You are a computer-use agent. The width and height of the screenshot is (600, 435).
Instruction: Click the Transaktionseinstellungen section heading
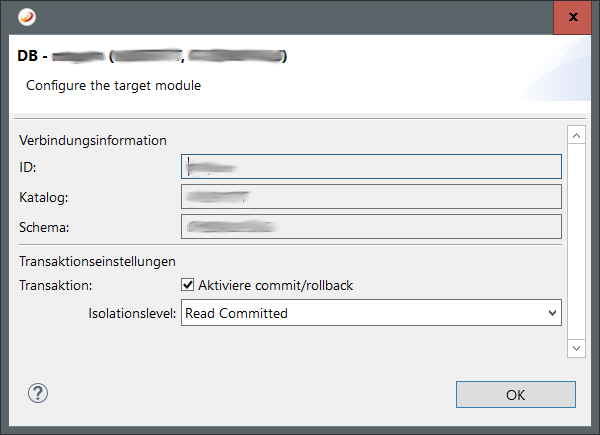click(x=98, y=261)
